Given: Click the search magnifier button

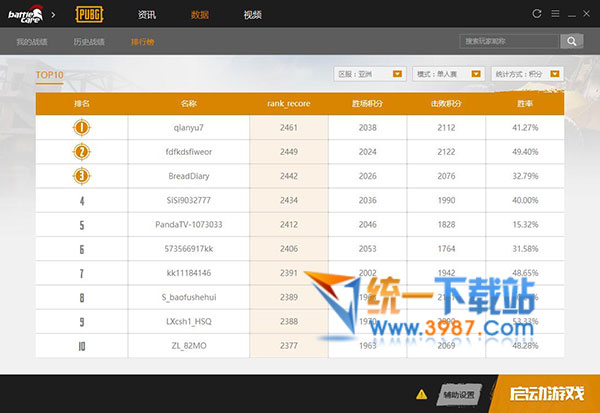Looking at the screenshot, I should (571, 41).
